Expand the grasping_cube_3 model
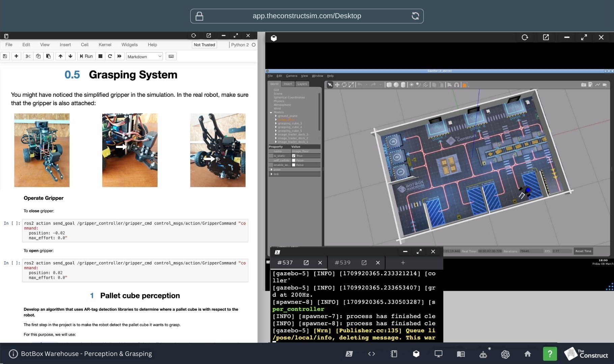The height and width of the screenshot is (364, 614). pyautogui.click(x=276, y=123)
